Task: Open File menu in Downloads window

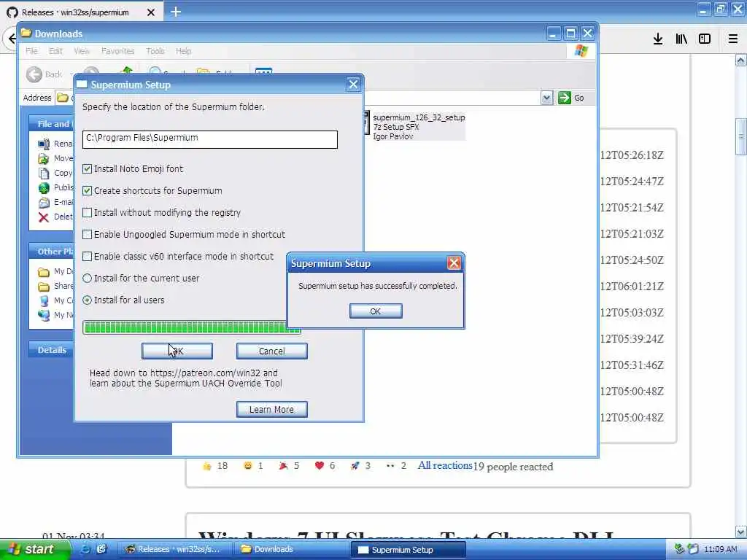Action: 31,51
